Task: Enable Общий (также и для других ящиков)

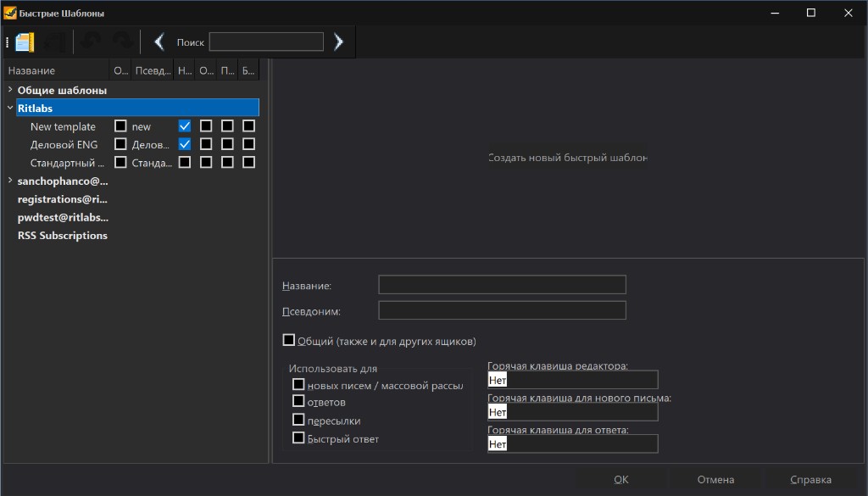Action: 288,340
